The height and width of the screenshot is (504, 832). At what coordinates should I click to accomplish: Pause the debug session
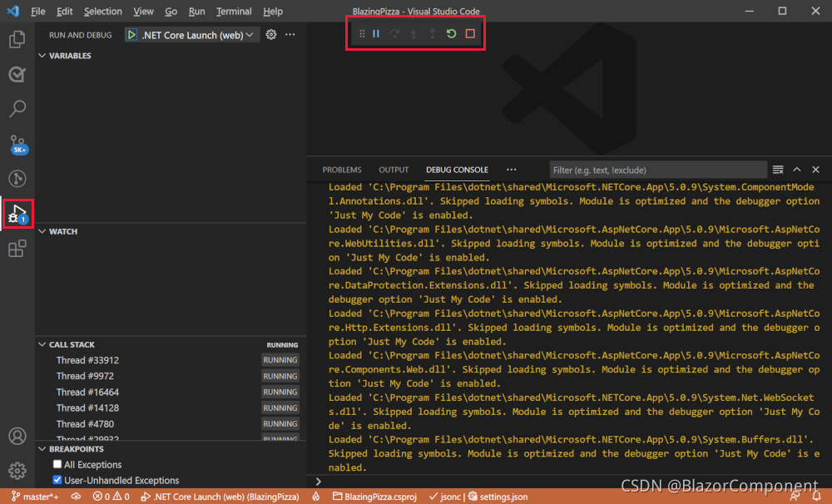click(376, 33)
